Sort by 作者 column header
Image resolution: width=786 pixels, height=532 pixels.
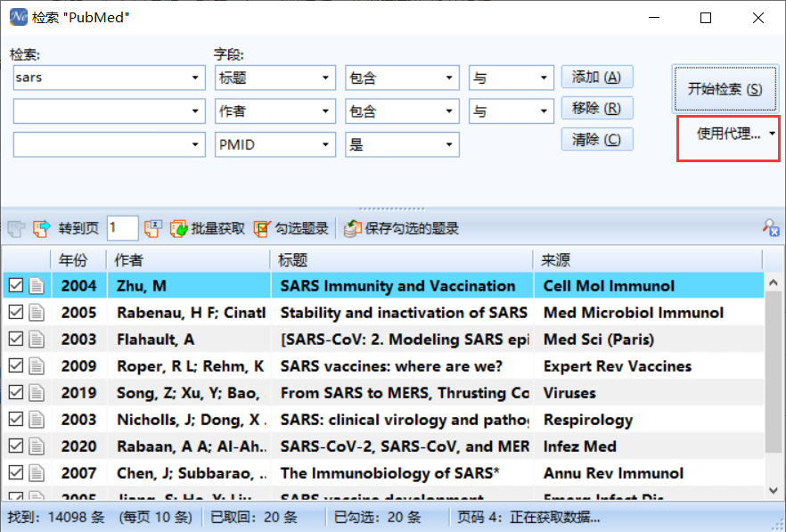189,259
